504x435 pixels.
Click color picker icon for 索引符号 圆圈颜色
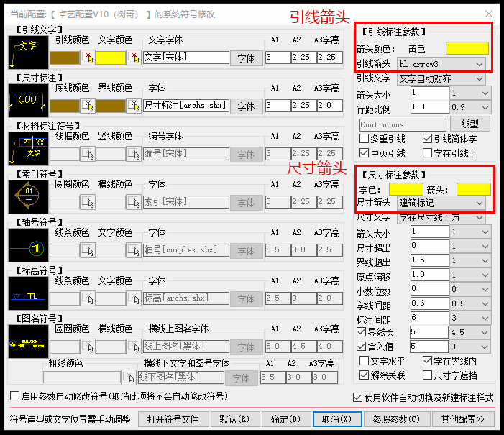pos(88,202)
